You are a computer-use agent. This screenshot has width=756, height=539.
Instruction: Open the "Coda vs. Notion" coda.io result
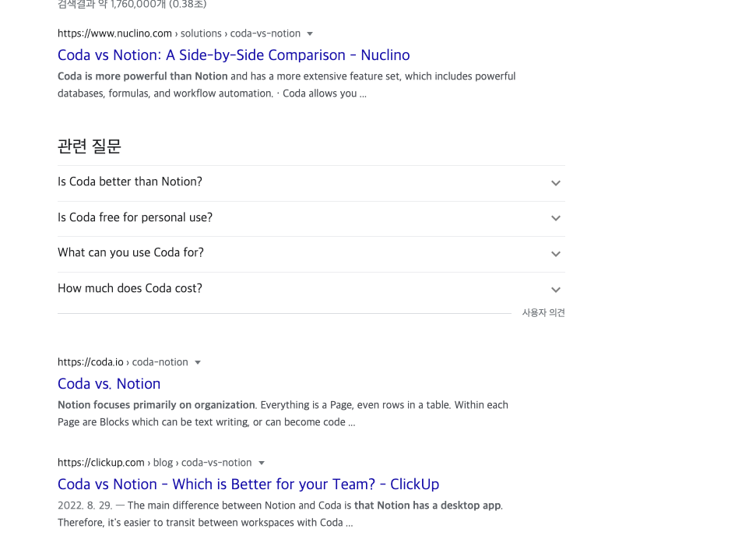[x=109, y=384]
